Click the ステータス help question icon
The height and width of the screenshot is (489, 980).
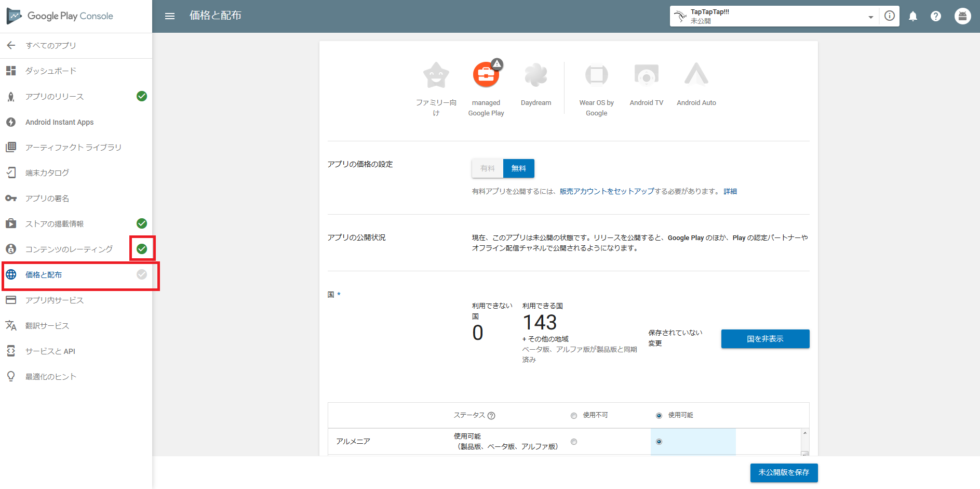tap(491, 416)
